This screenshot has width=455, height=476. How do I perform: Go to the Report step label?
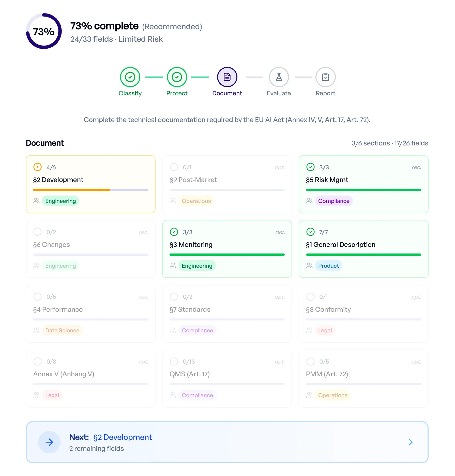coord(325,93)
